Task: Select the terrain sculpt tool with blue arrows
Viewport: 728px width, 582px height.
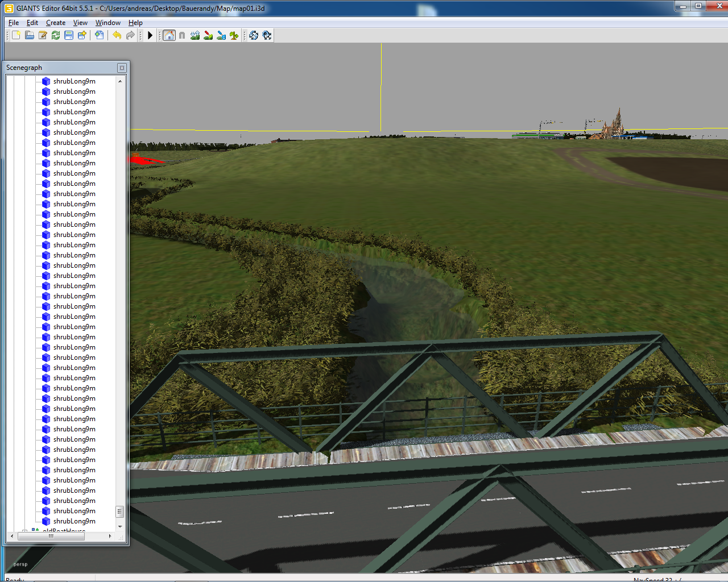Action: point(195,35)
